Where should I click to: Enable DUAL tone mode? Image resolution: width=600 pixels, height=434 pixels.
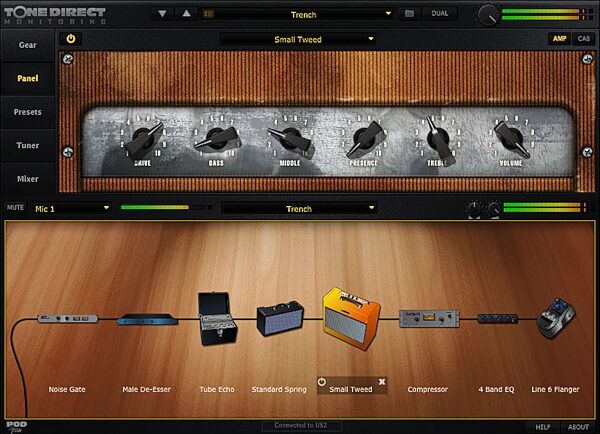pyautogui.click(x=440, y=14)
